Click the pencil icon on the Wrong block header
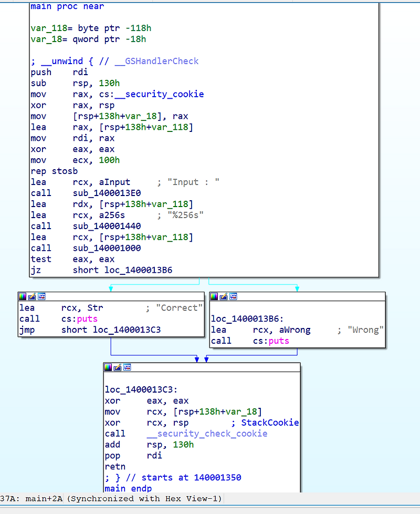420x514 pixels. (x=225, y=296)
